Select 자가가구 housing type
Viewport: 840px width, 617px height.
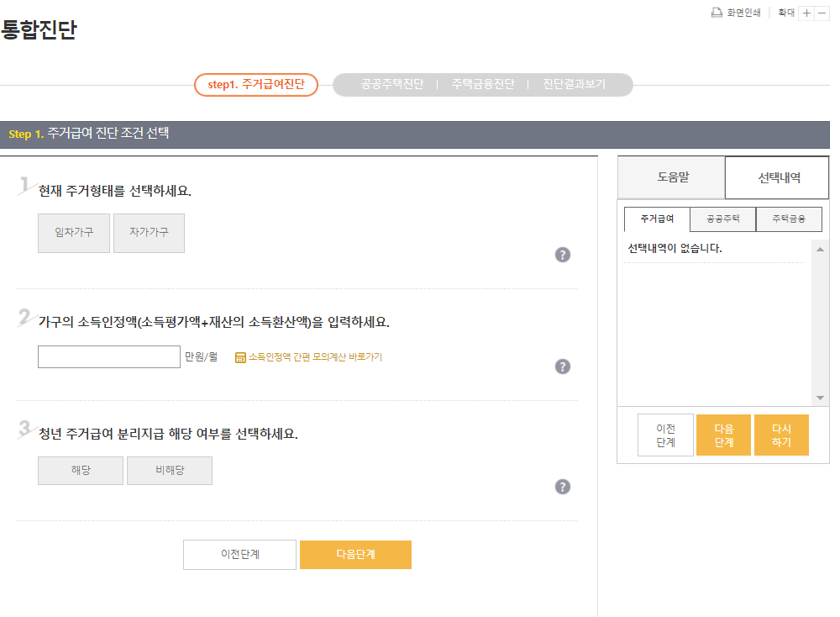pyautogui.click(x=149, y=233)
